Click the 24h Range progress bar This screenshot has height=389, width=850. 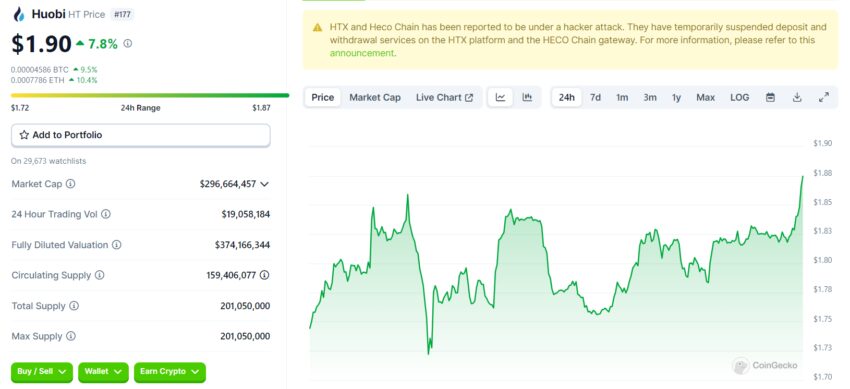(x=150, y=95)
